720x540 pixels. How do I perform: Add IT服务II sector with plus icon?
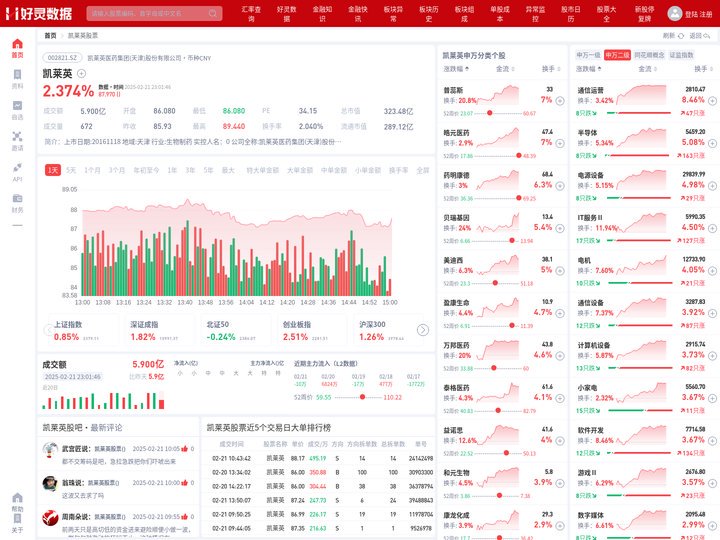pos(712,228)
